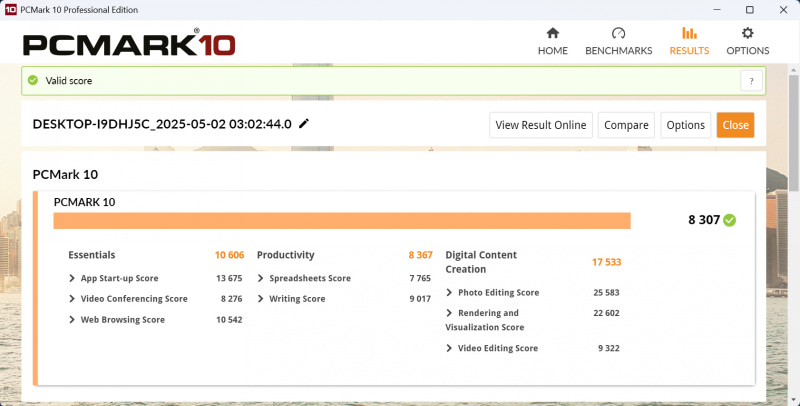This screenshot has height=406, width=800.
Task: Click the 25 583 photo editing value
Action: pos(606,292)
